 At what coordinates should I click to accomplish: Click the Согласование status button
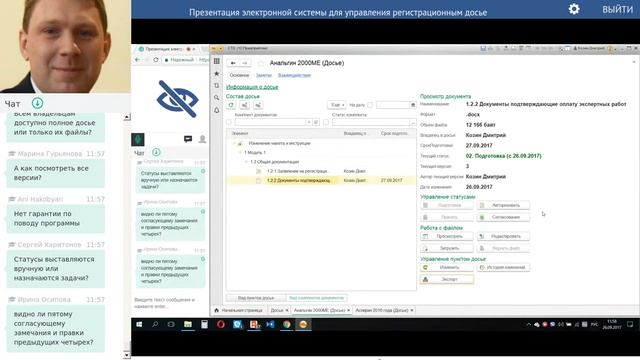click(x=503, y=217)
